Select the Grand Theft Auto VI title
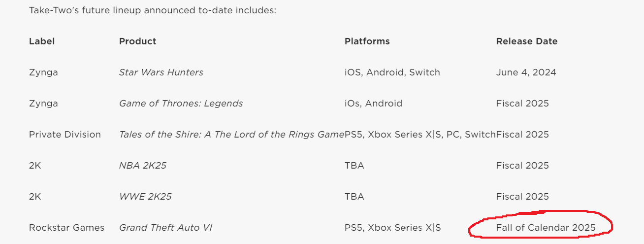The image size is (644, 244). tap(165, 228)
